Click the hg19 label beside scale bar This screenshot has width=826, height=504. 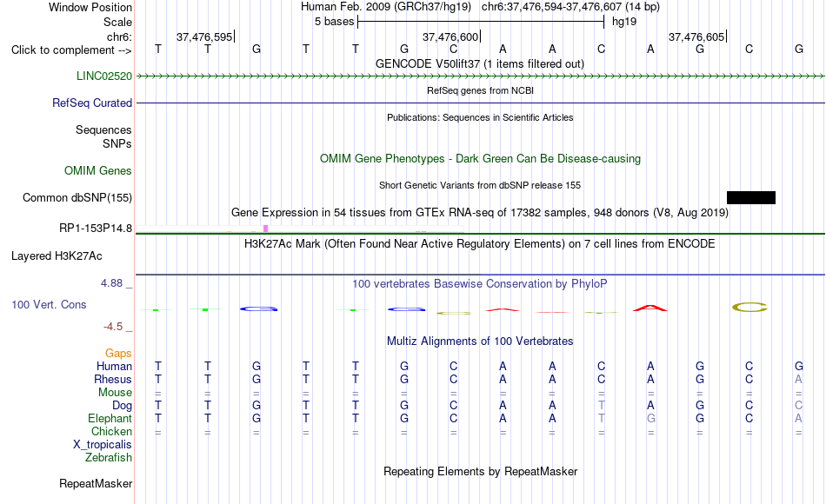[x=624, y=22]
